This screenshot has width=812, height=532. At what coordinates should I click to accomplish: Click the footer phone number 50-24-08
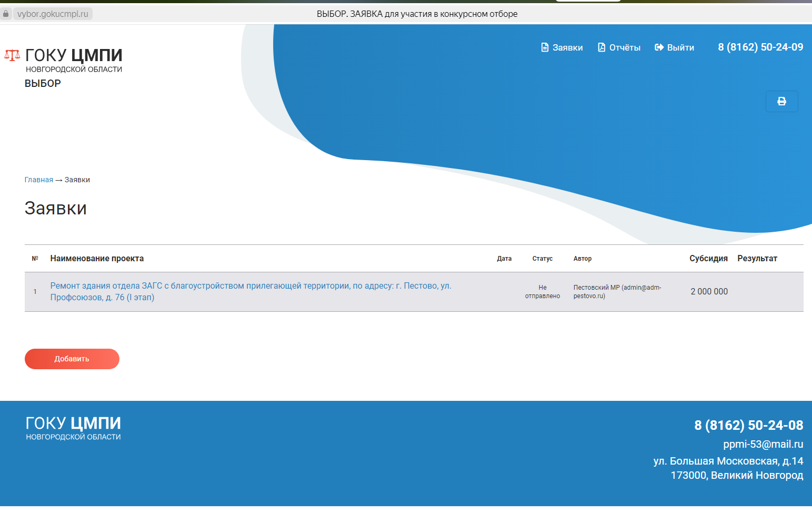[x=749, y=425]
